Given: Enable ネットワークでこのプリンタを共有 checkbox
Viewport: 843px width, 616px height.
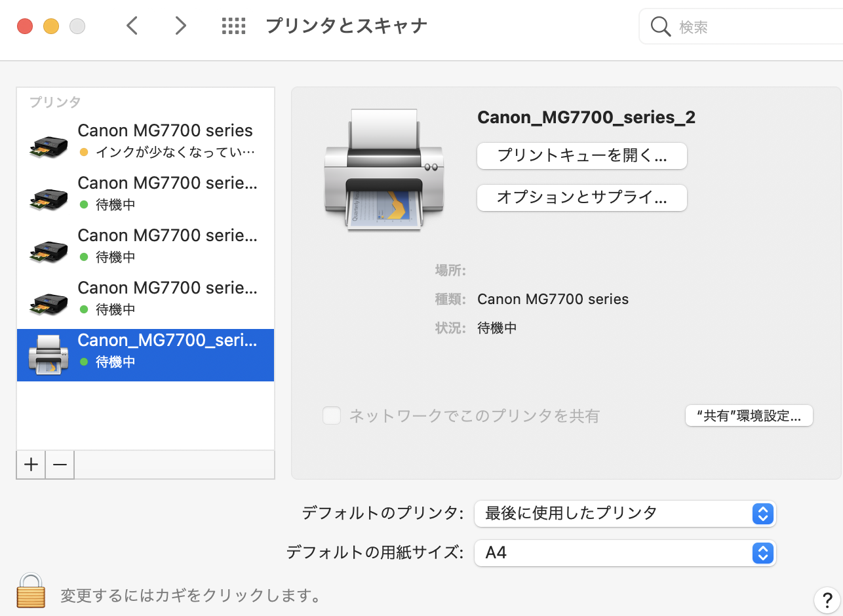Looking at the screenshot, I should click(332, 415).
